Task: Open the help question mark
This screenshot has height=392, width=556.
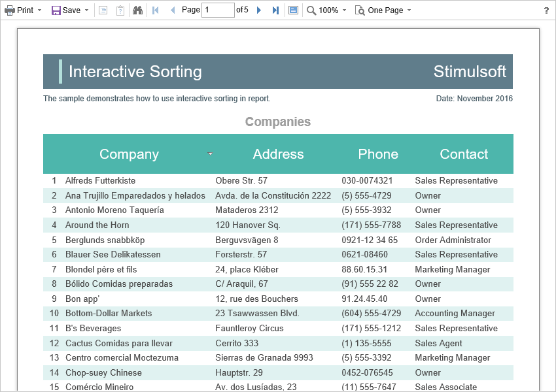Action: coord(546,10)
